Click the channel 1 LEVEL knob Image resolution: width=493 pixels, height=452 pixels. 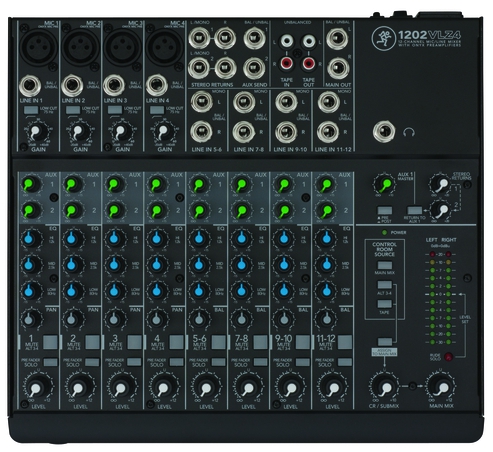(37, 387)
